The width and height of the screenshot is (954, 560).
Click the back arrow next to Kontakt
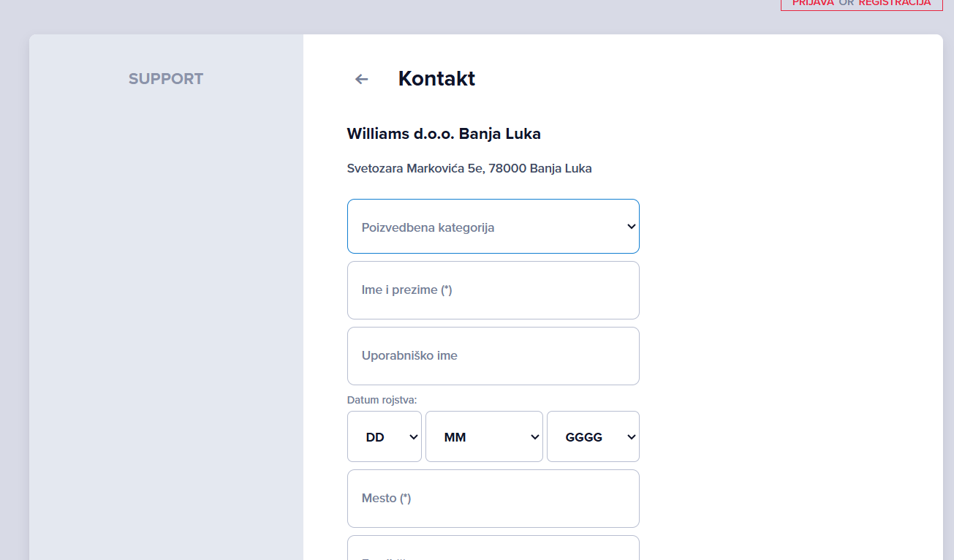tap(361, 79)
